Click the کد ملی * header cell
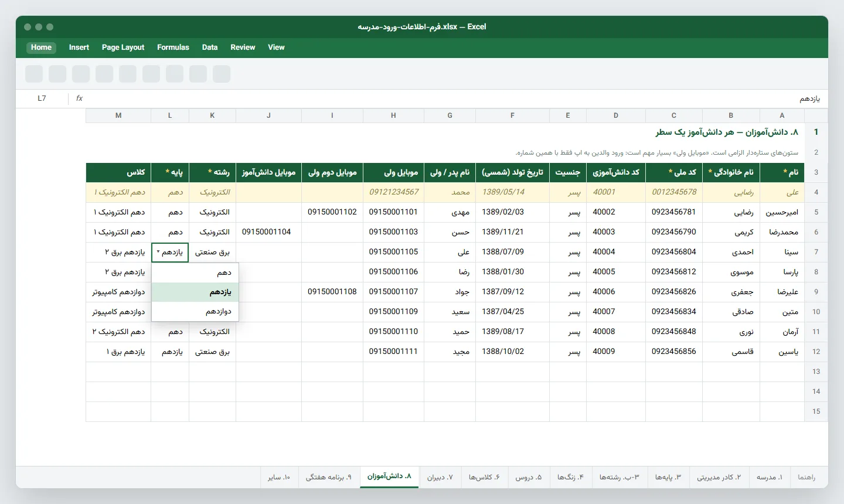Image resolution: width=844 pixels, height=504 pixels. tap(674, 172)
